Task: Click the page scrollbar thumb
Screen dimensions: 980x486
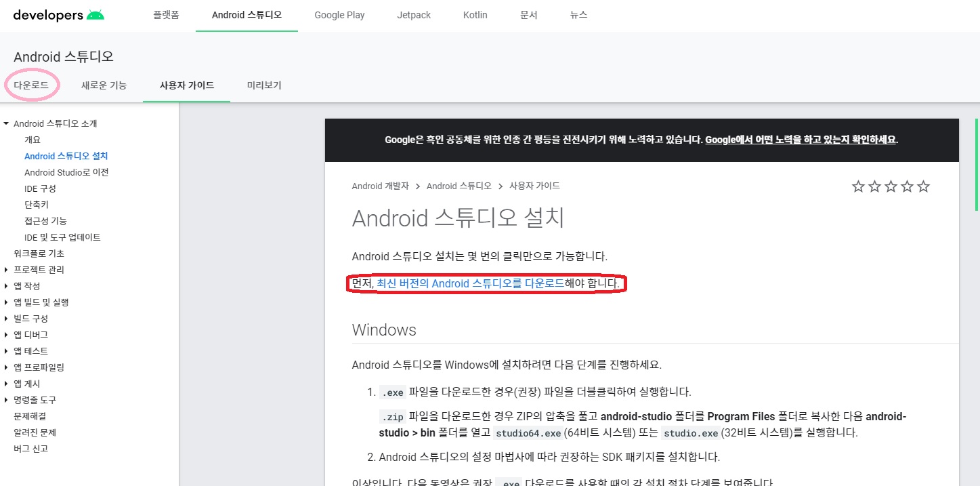Action: point(976,164)
